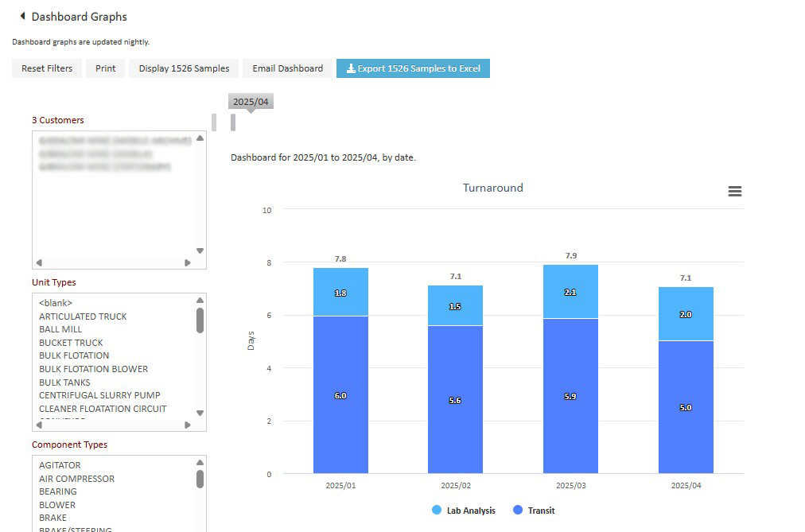Choose AIR COMPRESSOR component type
This screenshot has width=805, height=532.
76,479
